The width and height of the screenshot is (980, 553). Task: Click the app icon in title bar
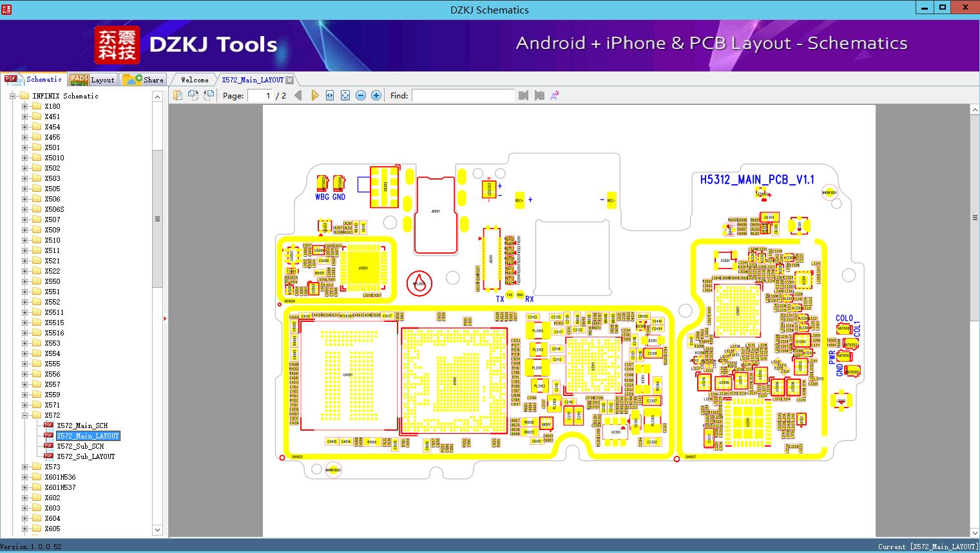pos(6,9)
